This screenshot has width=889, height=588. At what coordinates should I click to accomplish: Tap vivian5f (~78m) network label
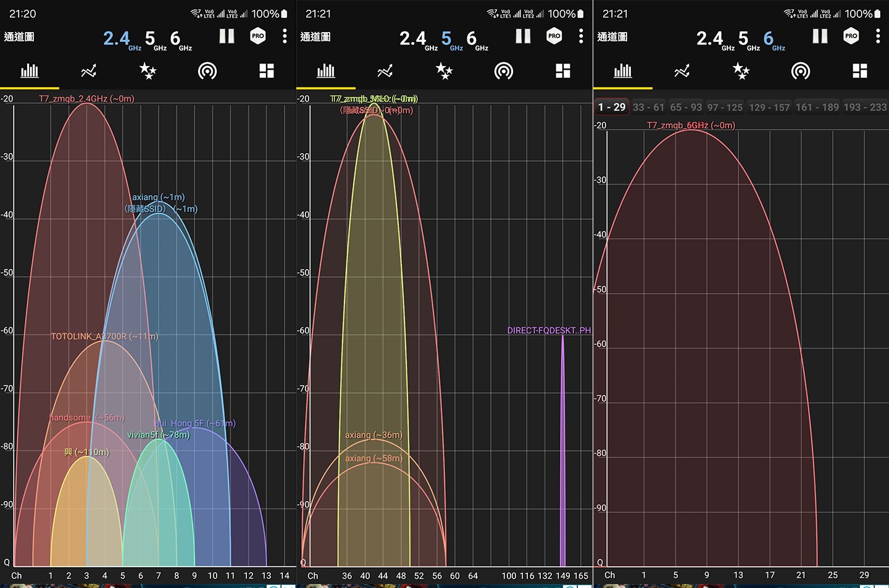click(159, 435)
